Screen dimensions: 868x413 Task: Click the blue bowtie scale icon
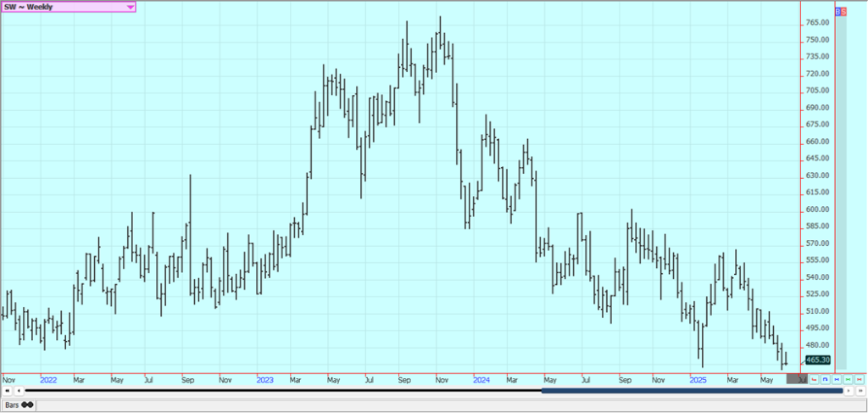[837, 379]
